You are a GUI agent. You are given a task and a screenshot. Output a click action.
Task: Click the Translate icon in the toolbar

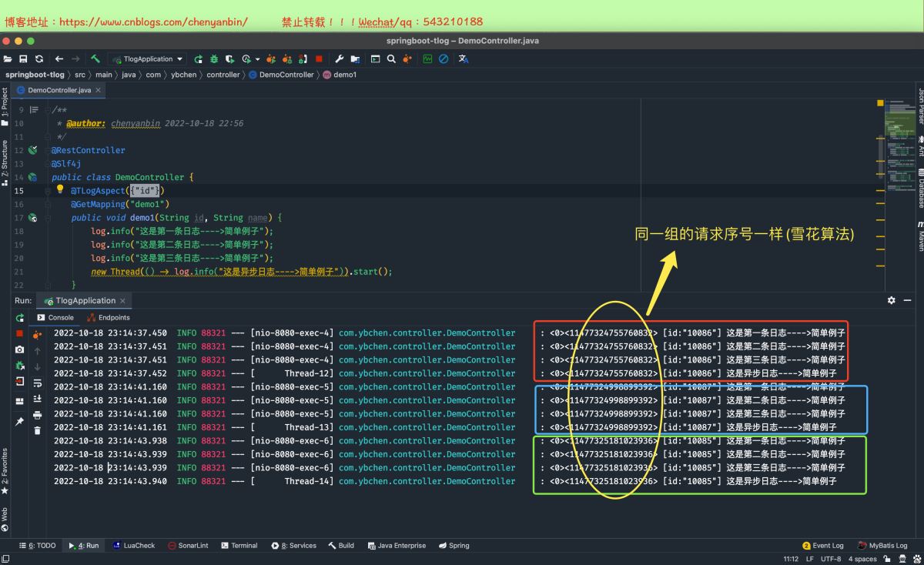(464, 59)
